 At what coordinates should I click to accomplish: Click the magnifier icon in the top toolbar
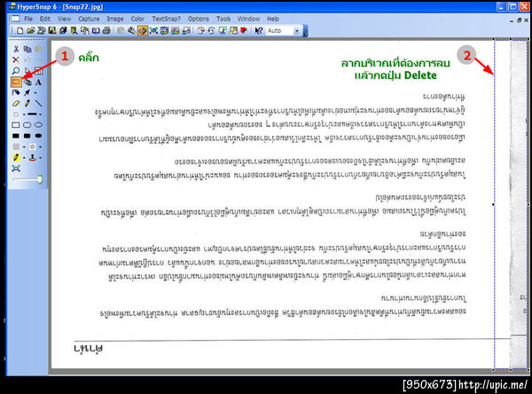[131, 31]
